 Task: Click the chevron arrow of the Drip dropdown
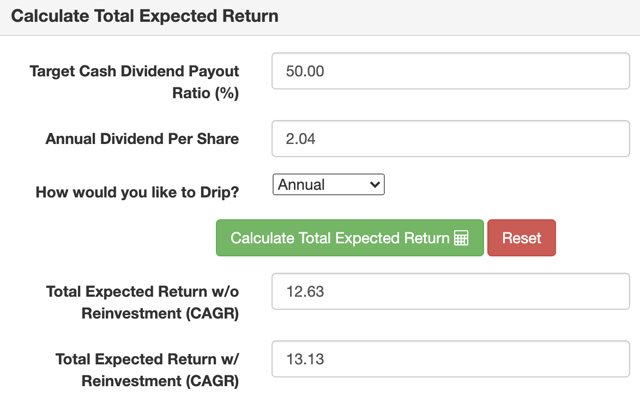pos(375,185)
